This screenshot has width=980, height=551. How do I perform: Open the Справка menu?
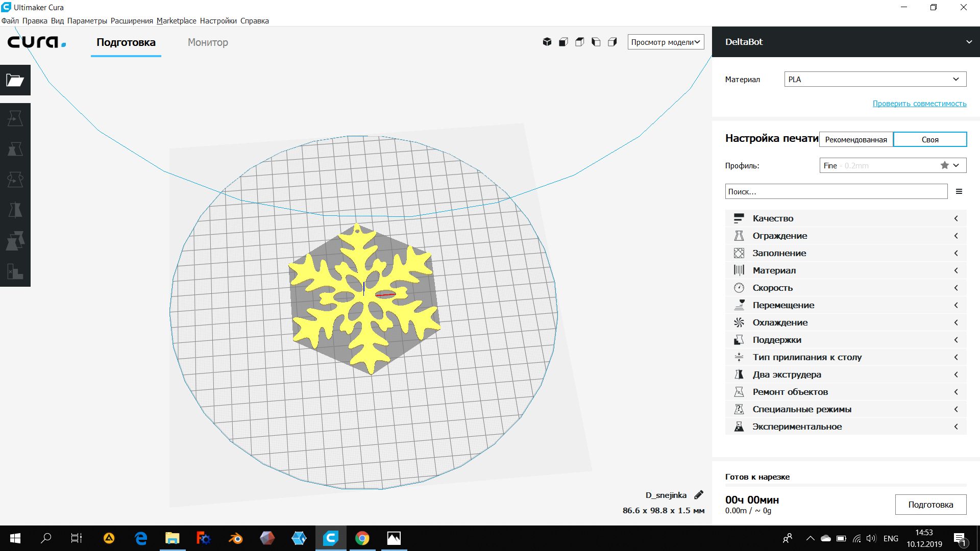254,21
